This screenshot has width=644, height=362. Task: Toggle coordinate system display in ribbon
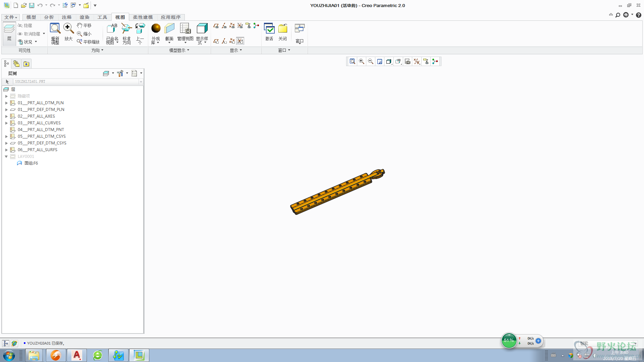point(240,26)
